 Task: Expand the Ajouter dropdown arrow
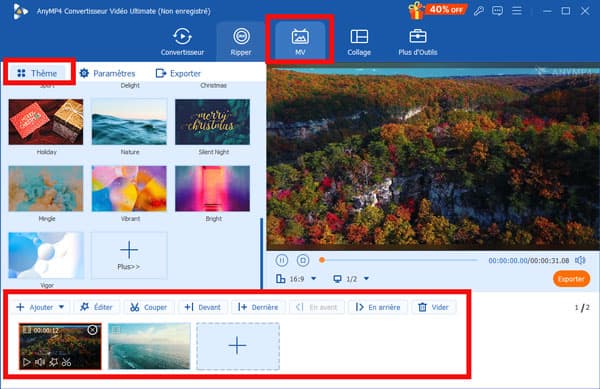[62, 307]
